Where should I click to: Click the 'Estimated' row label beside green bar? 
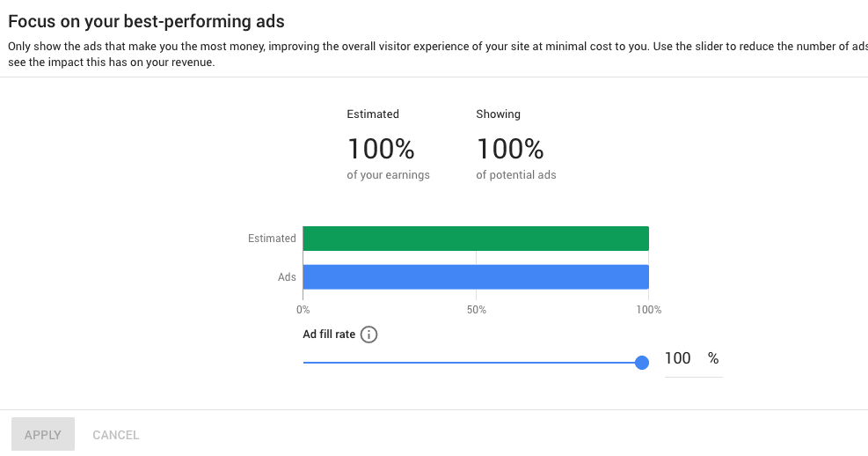click(272, 239)
